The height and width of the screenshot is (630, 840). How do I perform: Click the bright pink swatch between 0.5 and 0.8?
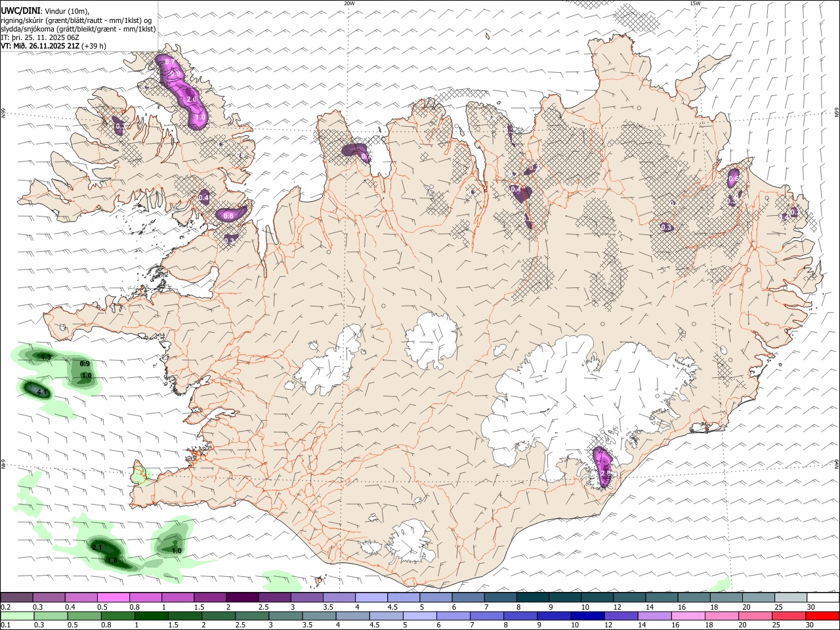(x=113, y=597)
